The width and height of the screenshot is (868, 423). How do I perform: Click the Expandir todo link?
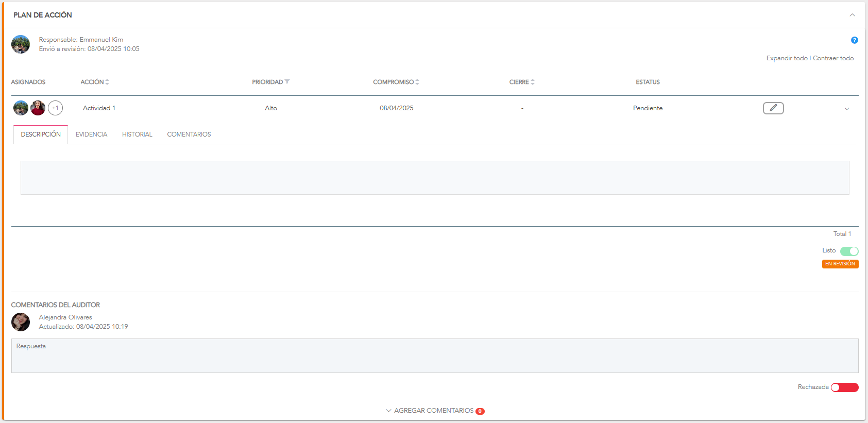point(787,58)
